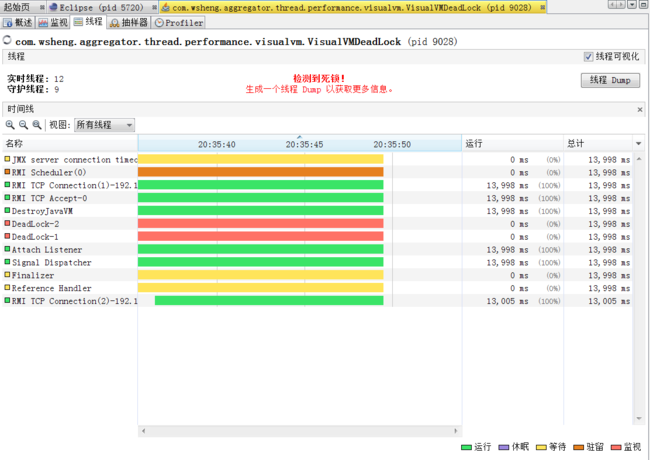Close the 起始页 tab
This screenshot has height=460, width=650.
[42, 7]
